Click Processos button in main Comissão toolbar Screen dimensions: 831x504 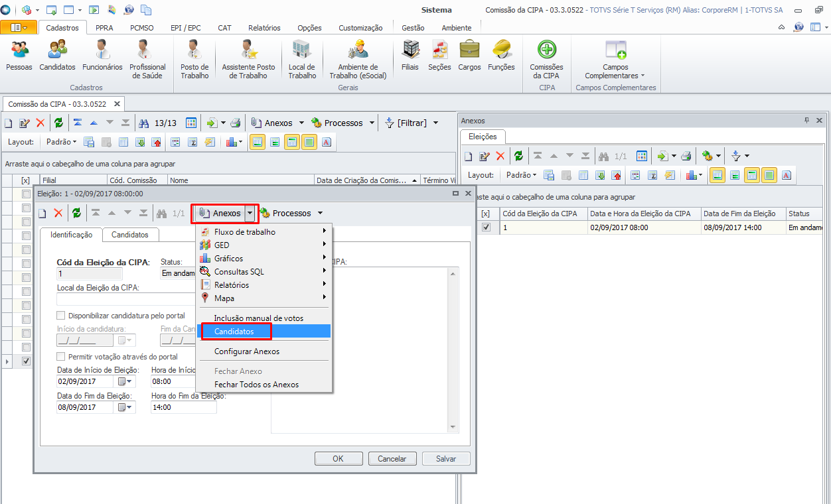click(x=337, y=123)
